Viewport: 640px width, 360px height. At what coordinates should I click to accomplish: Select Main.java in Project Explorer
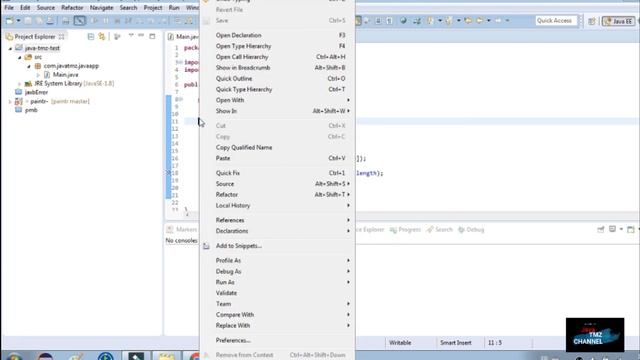[65, 75]
